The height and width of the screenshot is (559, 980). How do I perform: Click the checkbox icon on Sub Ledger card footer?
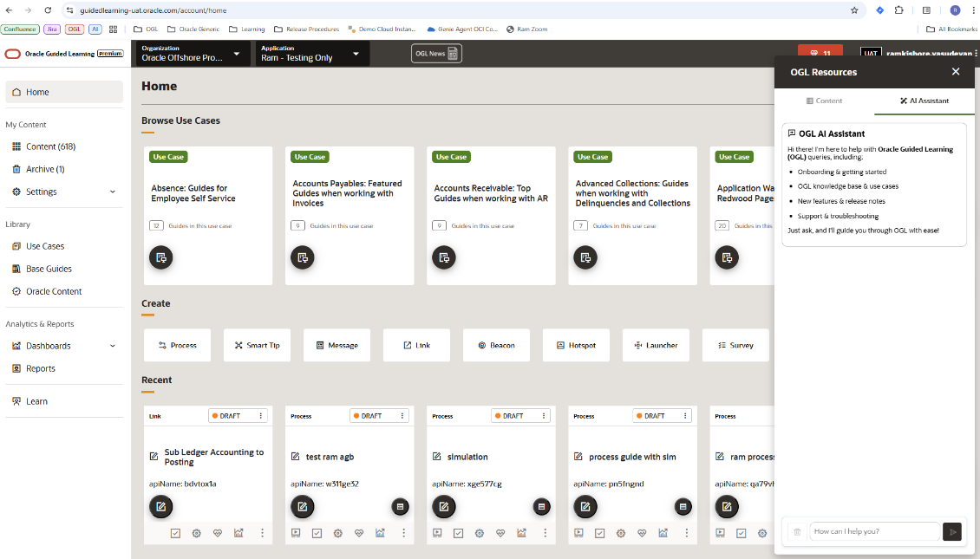(176, 533)
